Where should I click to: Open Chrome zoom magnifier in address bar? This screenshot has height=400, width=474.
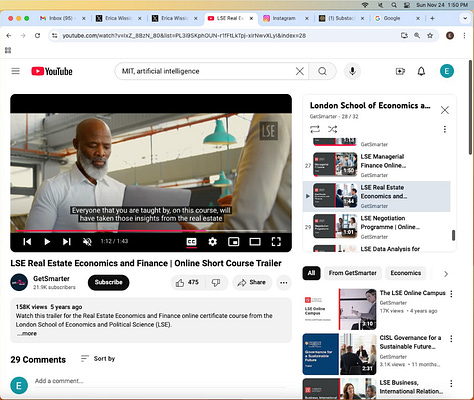click(417, 35)
